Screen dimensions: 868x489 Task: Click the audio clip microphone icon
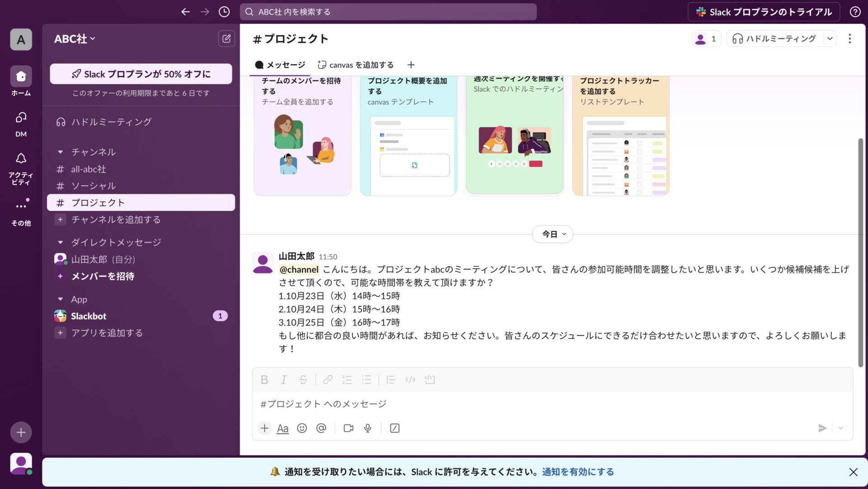[x=367, y=428]
